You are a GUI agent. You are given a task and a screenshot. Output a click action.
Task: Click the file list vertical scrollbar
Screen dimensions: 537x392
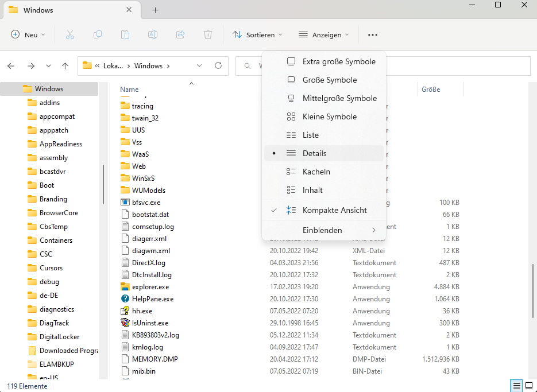pyautogui.click(x=532, y=290)
